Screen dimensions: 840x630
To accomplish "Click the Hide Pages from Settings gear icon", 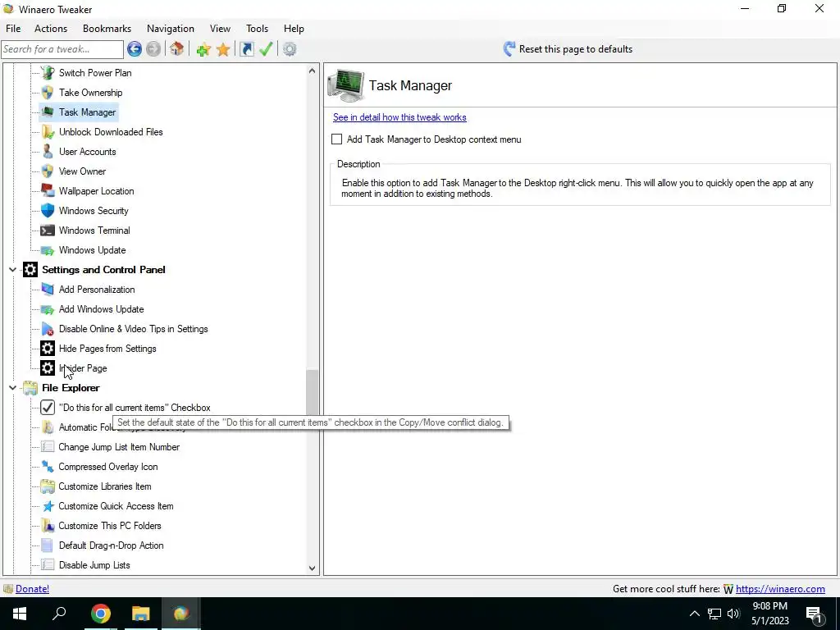I will pyautogui.click(x=48, y=349).
